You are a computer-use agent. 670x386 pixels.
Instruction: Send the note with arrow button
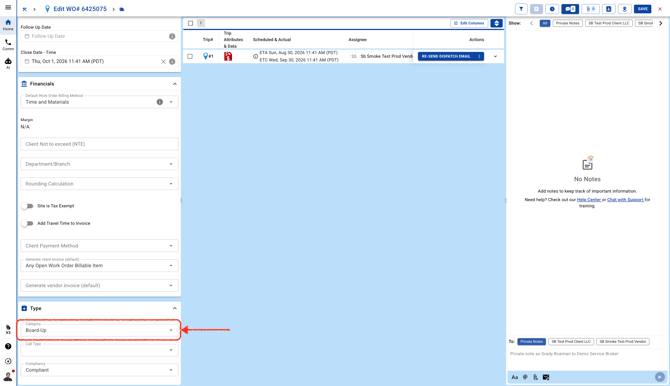660,377
